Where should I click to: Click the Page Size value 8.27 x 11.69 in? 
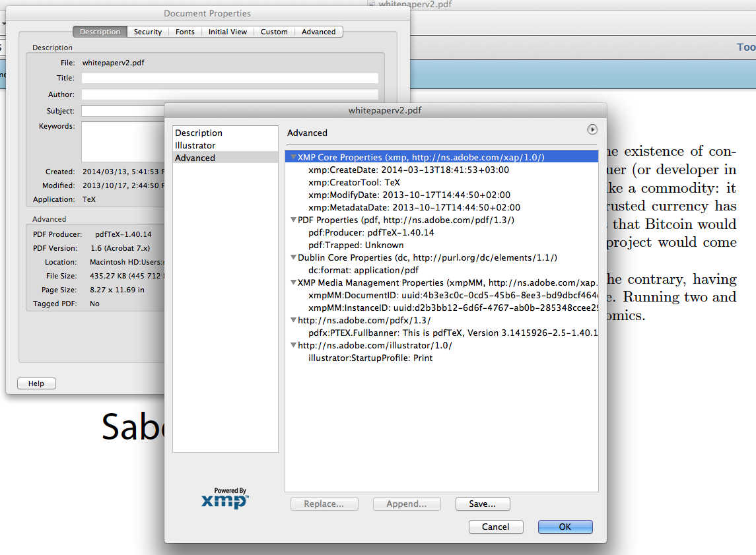[117, 290]
